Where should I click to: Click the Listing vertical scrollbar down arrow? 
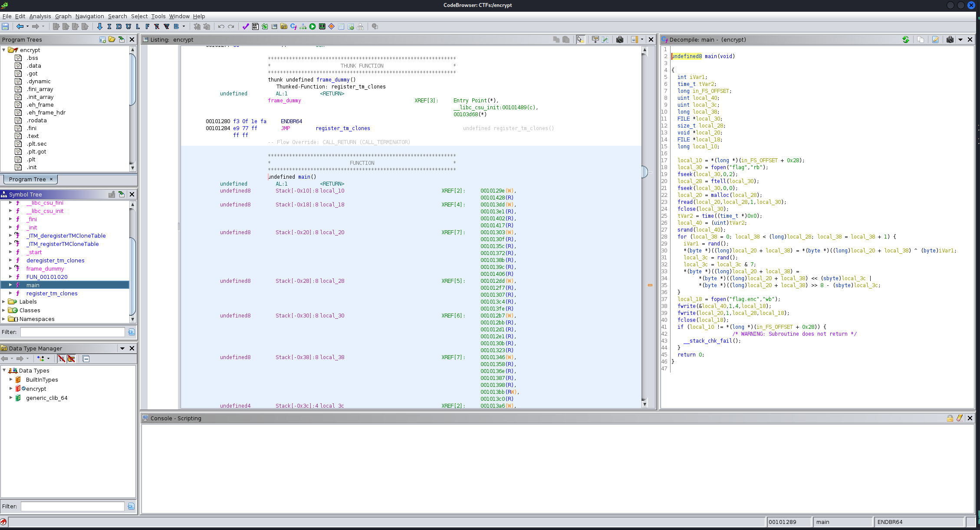click(645, 404)
